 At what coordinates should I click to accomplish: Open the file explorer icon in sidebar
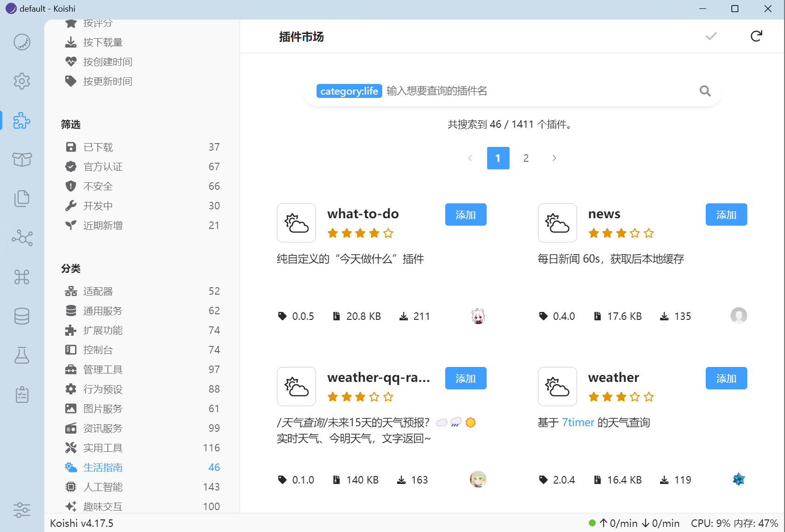(x=22, y=199)
